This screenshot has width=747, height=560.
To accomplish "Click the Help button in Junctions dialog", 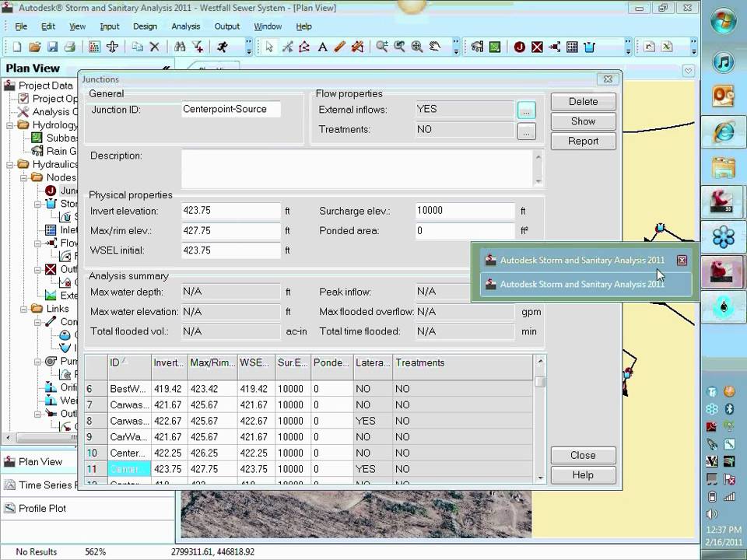I will 583,474.
